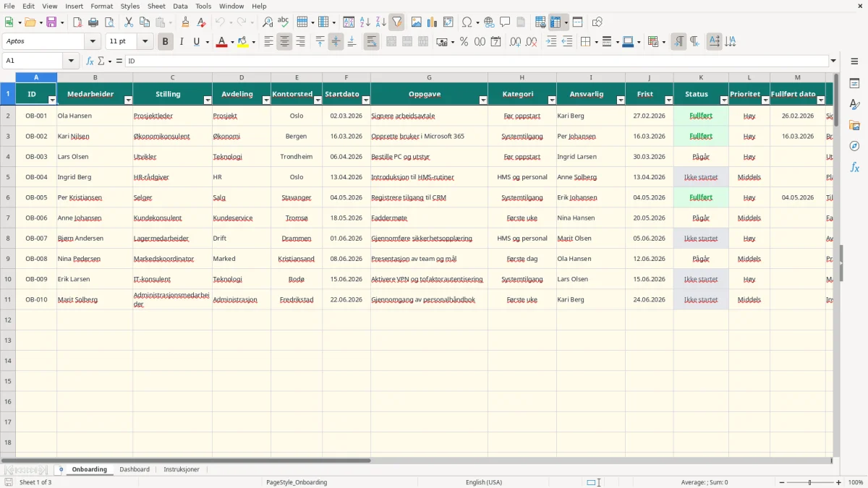The width and height of the screenshot is (868, 488).
Task: Click the Insert Chart icon
Action: (x=433, y=22)
